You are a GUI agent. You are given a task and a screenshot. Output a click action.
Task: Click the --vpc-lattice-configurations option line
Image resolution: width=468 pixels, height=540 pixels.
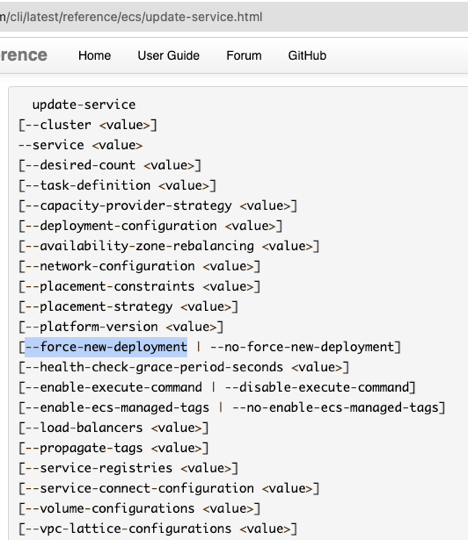tap(158, 529)
